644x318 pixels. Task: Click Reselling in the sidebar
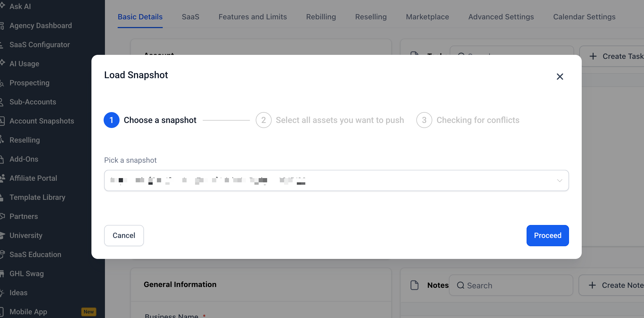tap(25, 140)
